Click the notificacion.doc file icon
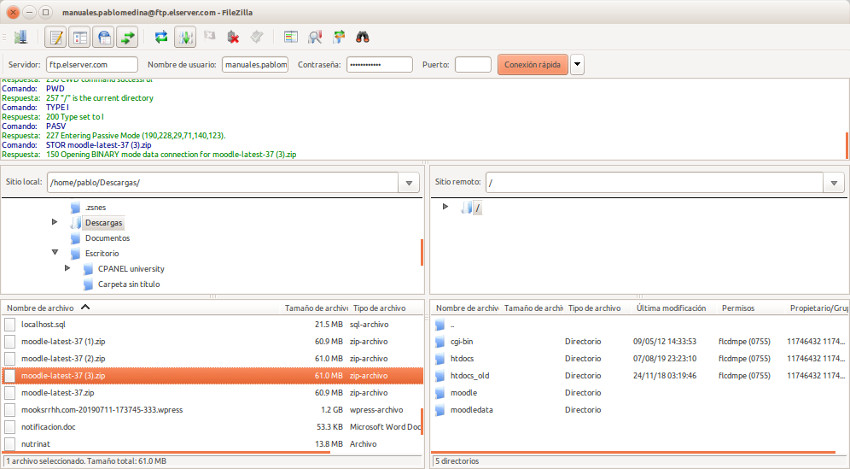The height and width of the screenshot is (469, 850). [x=10, y=427]
